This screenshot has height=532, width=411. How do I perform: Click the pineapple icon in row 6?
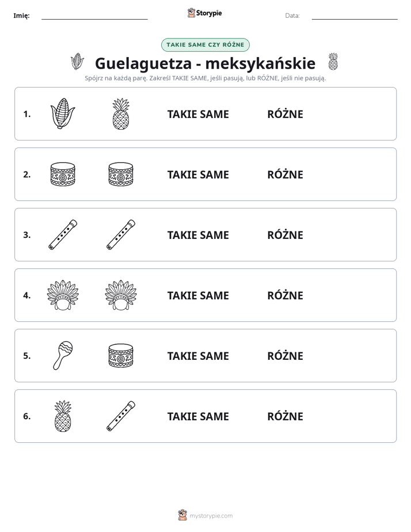(x=63, y=416)
